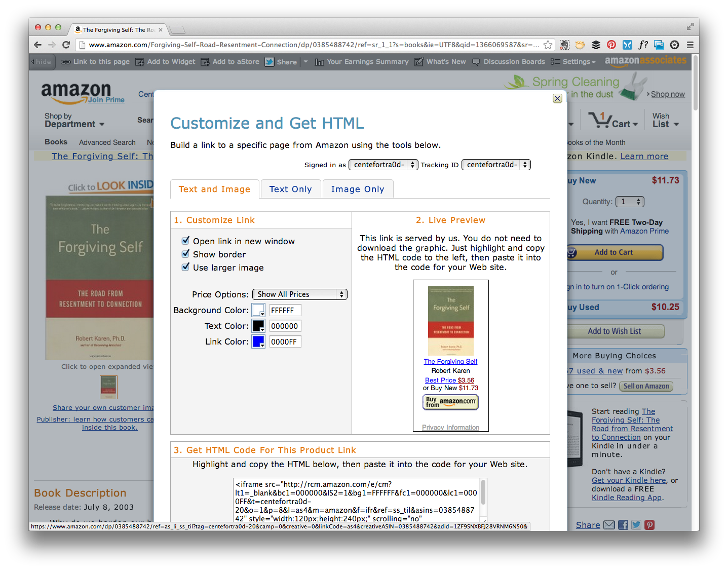The width and height of the screenshot is (728, 571).
Task: Click The Forgiving Self link in preview
Action: 450,361
